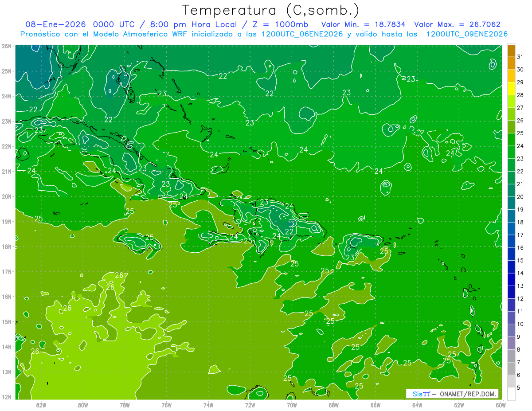Click "8:00 pm Hora Local" text
532x411 pixels.
pos(193,24)
